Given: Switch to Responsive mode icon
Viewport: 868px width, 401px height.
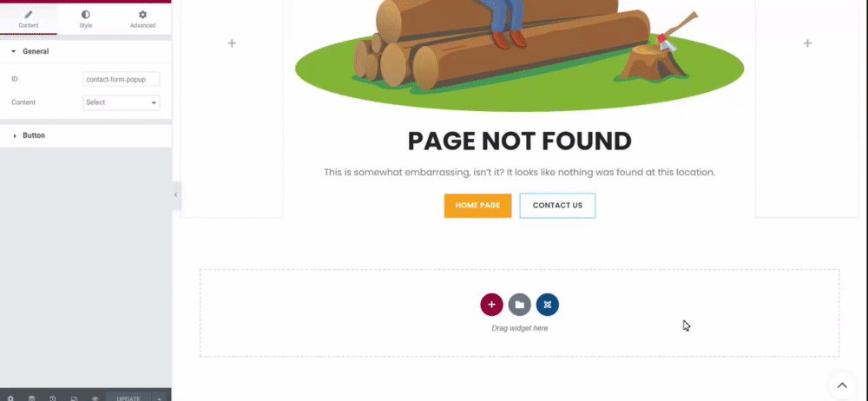Looking at the screenshot, I should pyautogui.click(x=74, y=398).
